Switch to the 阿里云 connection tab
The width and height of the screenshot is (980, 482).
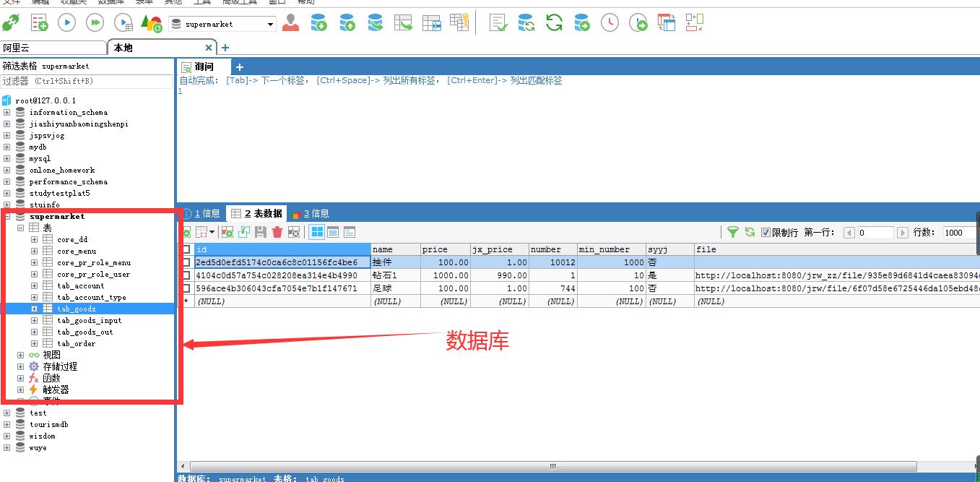(x=16, y=48)
